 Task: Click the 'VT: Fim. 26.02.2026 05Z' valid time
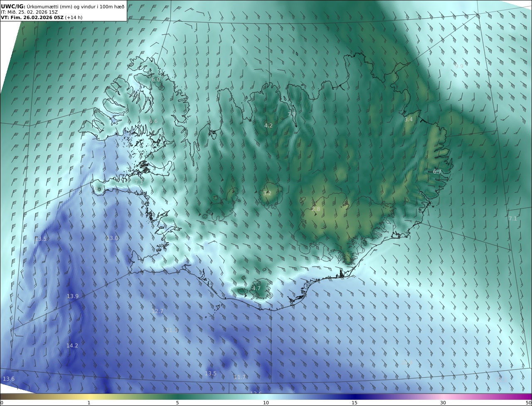point(32,17)
